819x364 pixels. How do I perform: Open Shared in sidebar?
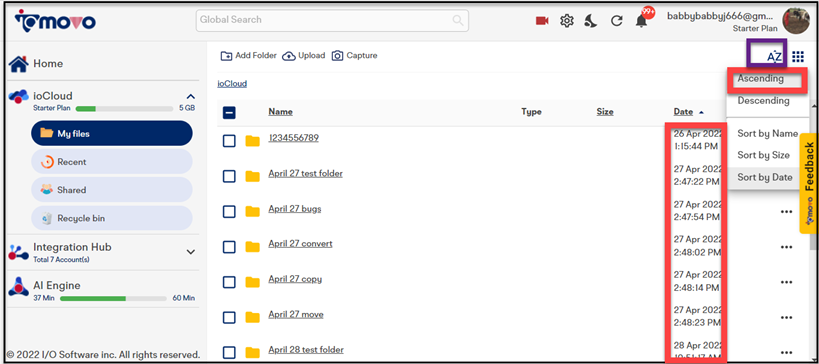click(112, 190)
